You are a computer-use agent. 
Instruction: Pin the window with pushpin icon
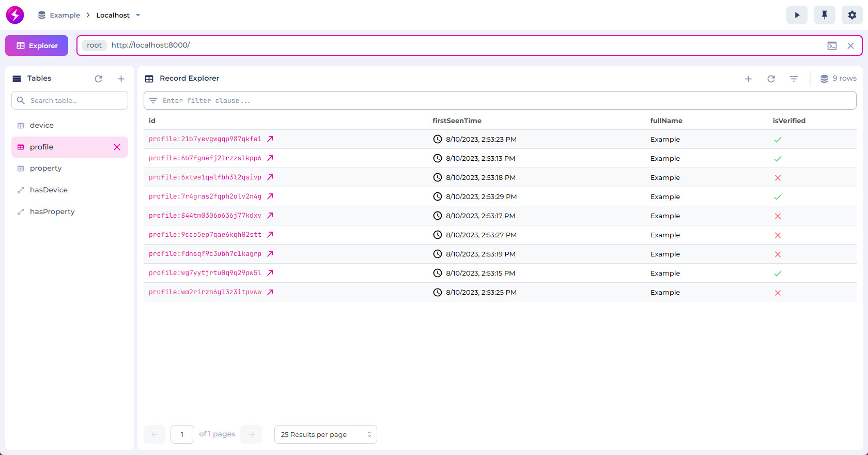tap(825, 15)
